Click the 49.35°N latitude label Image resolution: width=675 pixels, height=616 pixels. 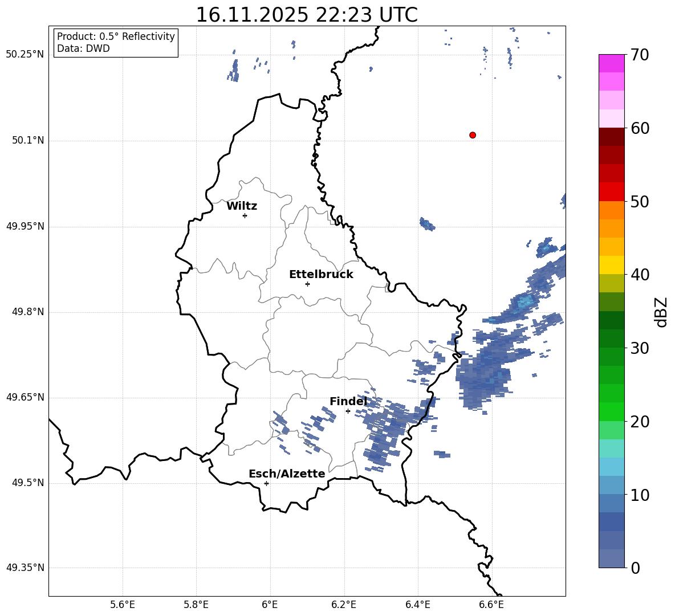(x=25, y=568)
